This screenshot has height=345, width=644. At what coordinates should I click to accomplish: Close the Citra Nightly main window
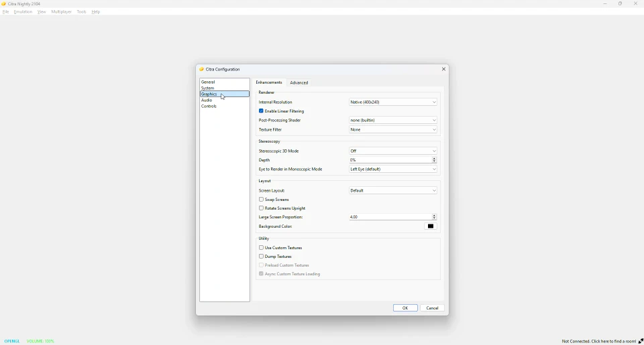[635, 4]
